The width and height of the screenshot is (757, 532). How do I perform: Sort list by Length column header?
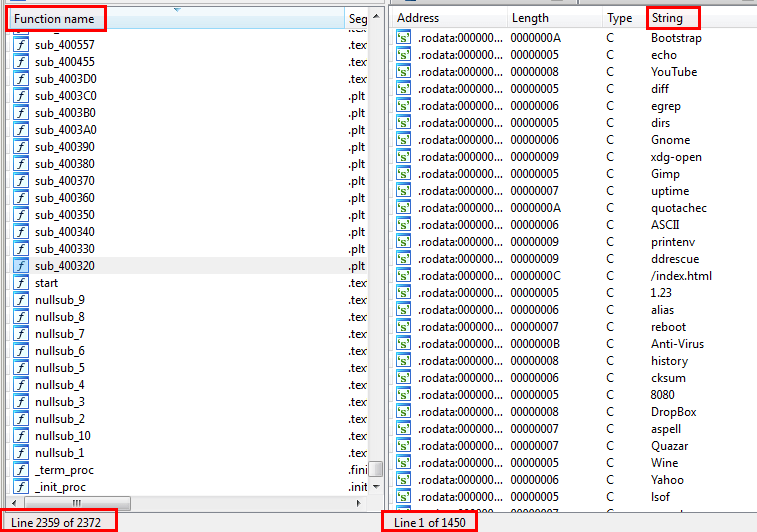(530, 18)
